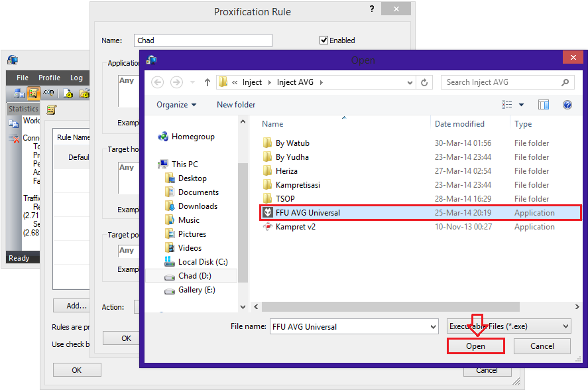Select Documents in navigation pane
The width and height of the screenshot is (588, 392).
[x=198, y=192]
